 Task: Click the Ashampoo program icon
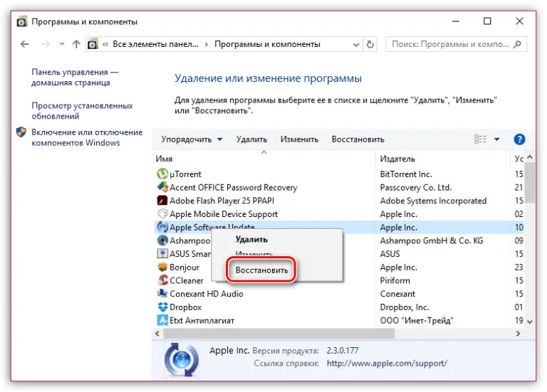click(x=162, y=240)
